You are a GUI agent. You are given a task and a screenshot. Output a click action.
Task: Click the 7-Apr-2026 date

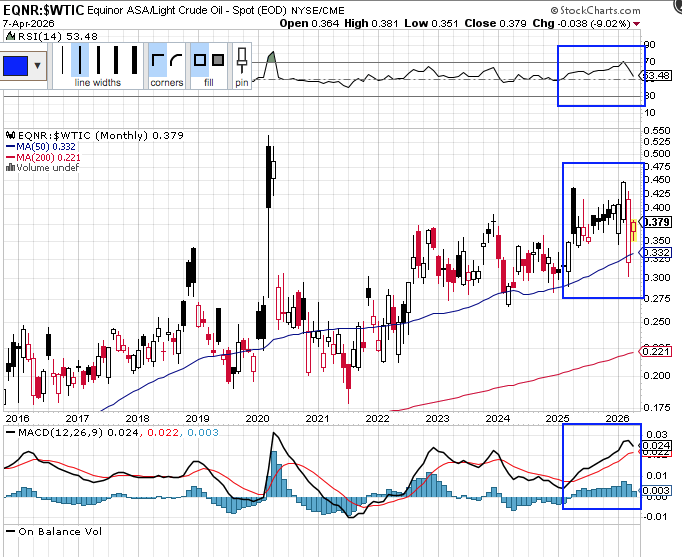(x=29, y=23)
